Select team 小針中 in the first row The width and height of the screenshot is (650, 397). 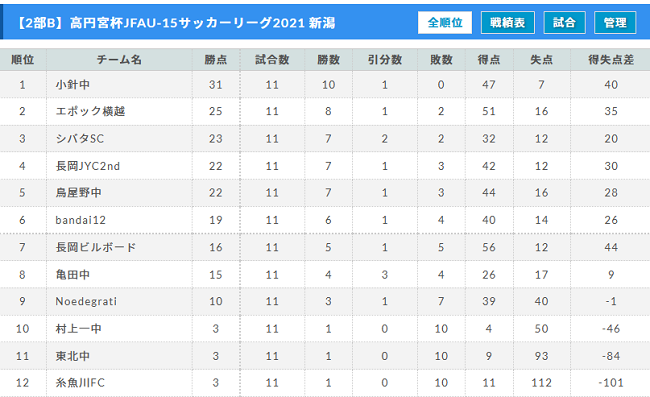pyautogui.click(x=73, y=85)
